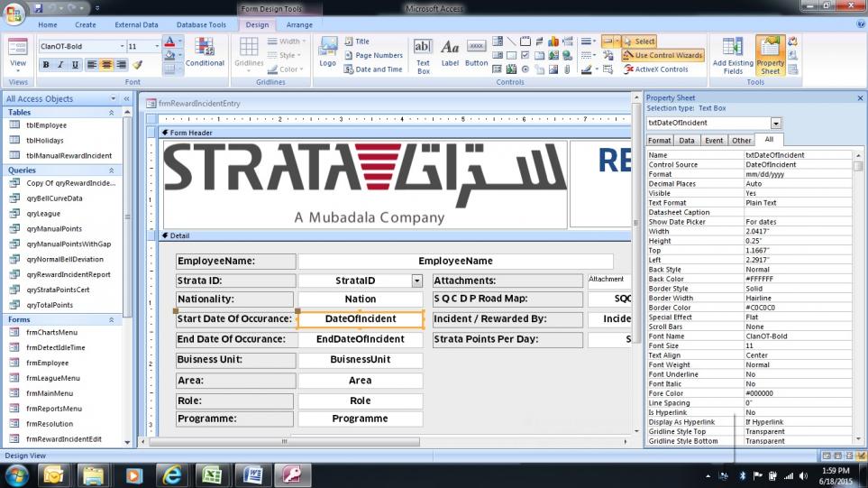Viewport: 868px width, 488px height.
Task: Switch to the Arrange ribbon tab
Action: click(299, 25)
